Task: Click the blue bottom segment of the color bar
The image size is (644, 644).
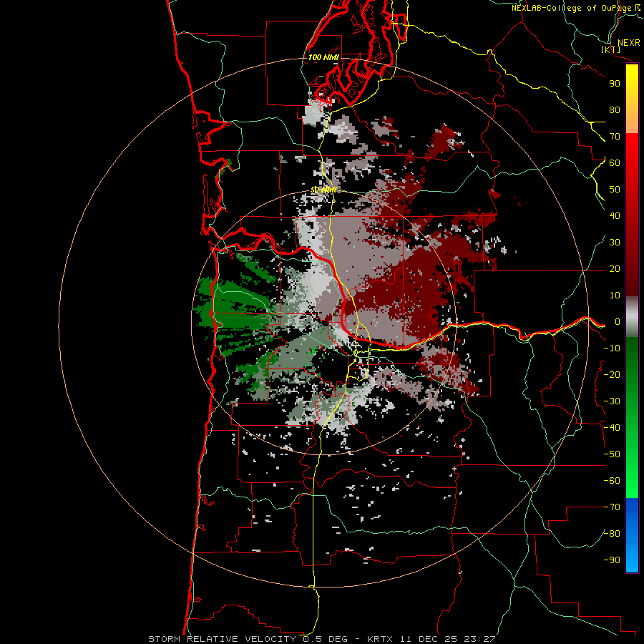Action: (x=632, y=535)
